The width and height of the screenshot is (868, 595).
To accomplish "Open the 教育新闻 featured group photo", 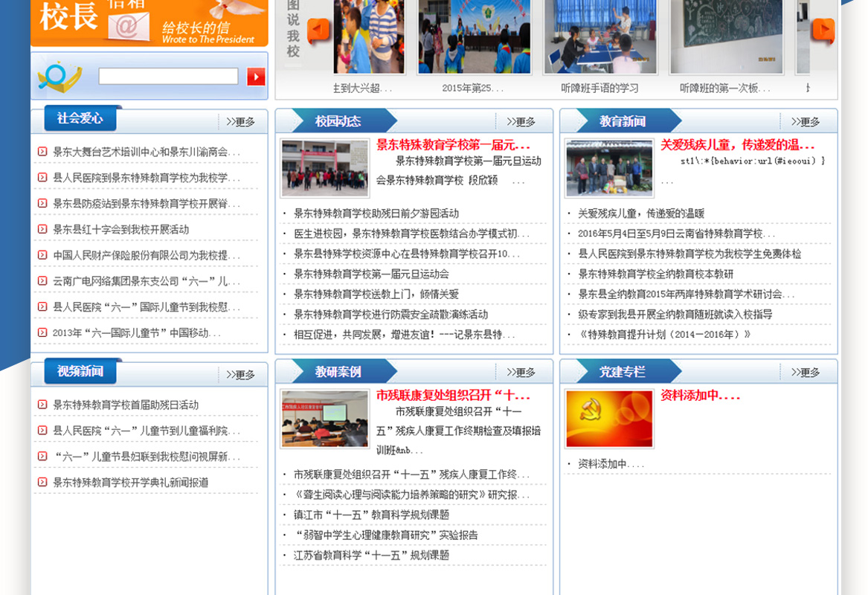I will click(608, 168).
